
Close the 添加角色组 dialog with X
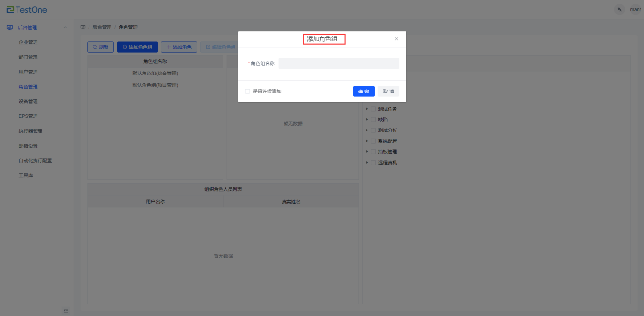pos(396,39)
